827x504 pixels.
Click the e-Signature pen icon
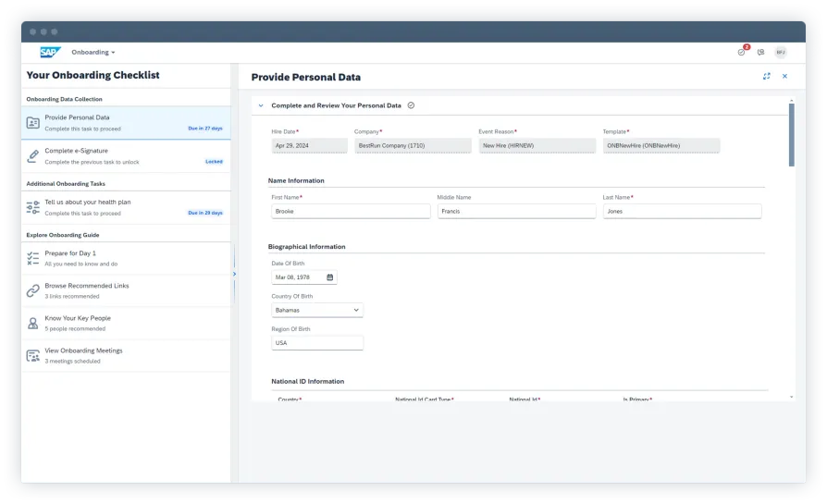32,156
